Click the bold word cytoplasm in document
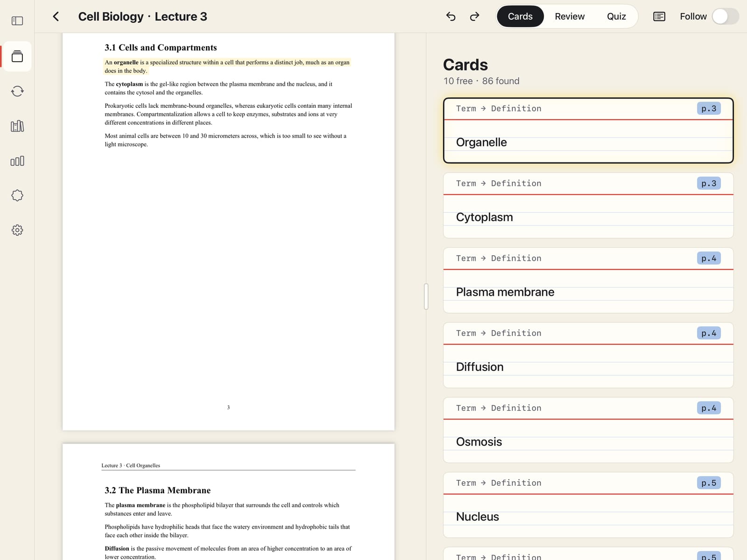The image size is (747, 560). [129, 84]
